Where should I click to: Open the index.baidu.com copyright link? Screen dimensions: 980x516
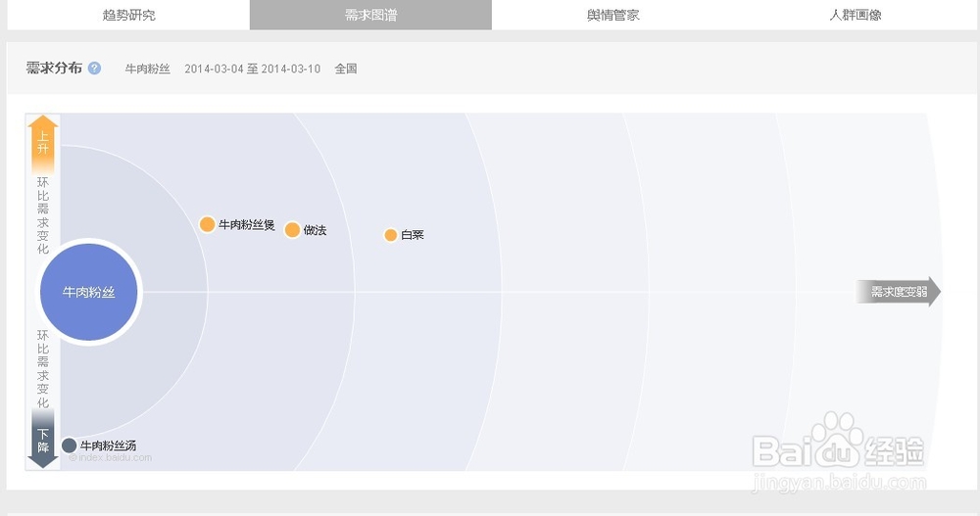tap(111, 458)
